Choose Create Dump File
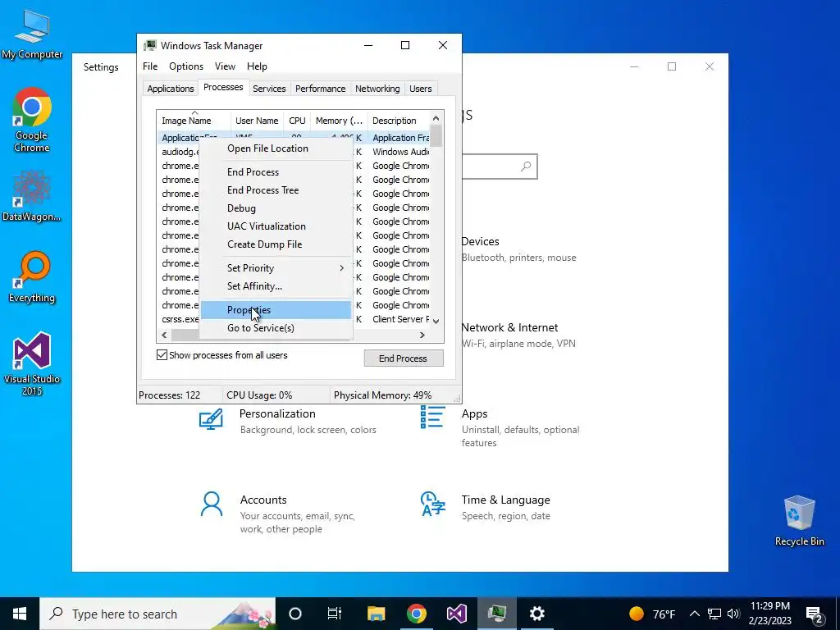This screenshot has width=840, height=630. coord(276,244)
